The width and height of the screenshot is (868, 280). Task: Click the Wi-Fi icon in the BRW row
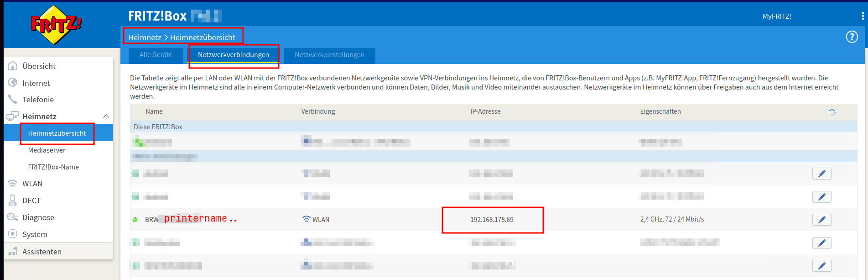[306, 219]
